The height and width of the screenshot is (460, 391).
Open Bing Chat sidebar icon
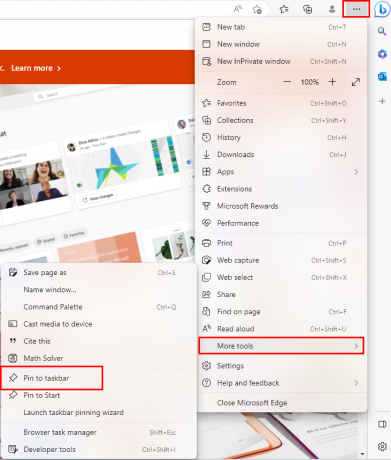(382, 9)
